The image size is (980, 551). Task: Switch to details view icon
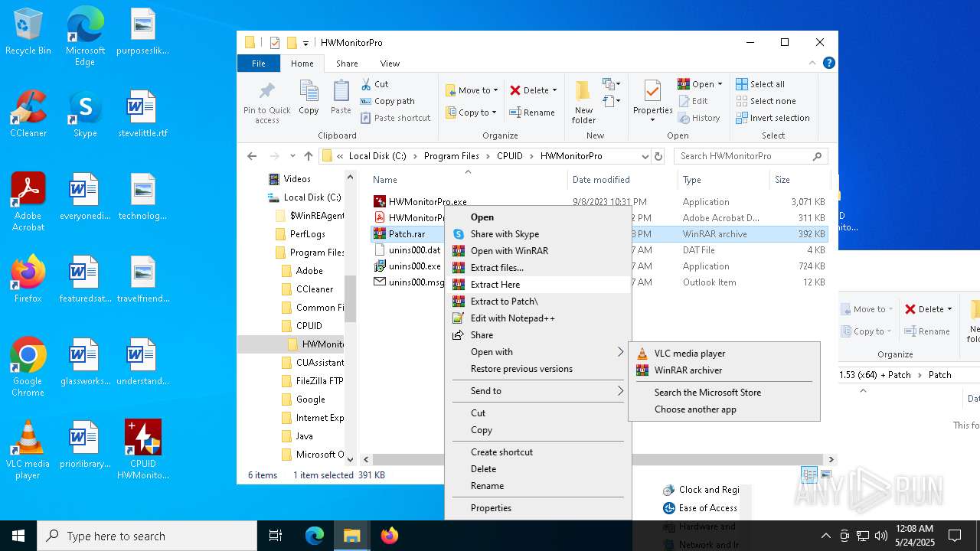coord(809,475)
